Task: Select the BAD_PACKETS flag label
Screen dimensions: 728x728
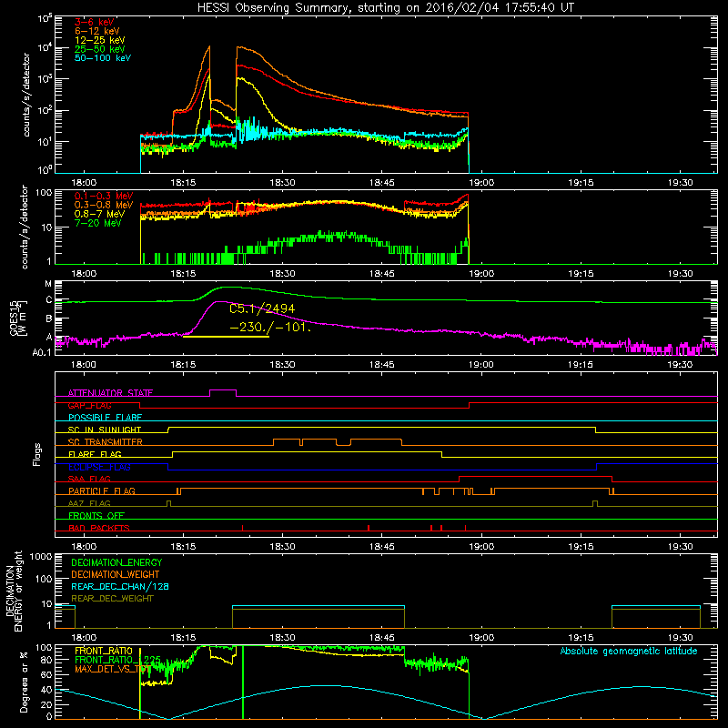Action: pyautogui.click(x=99, y=528)
